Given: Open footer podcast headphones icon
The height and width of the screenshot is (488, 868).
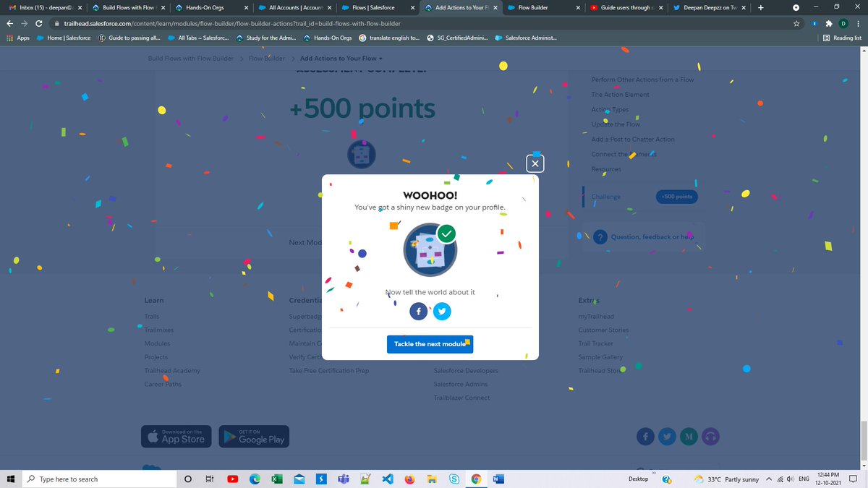Looking at the screenshot, I should 711,436.
